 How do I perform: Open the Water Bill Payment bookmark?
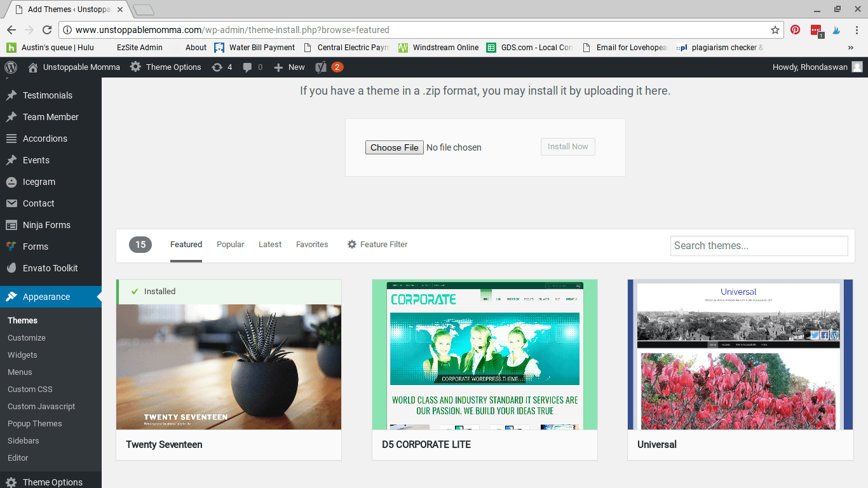click(255, 48)
